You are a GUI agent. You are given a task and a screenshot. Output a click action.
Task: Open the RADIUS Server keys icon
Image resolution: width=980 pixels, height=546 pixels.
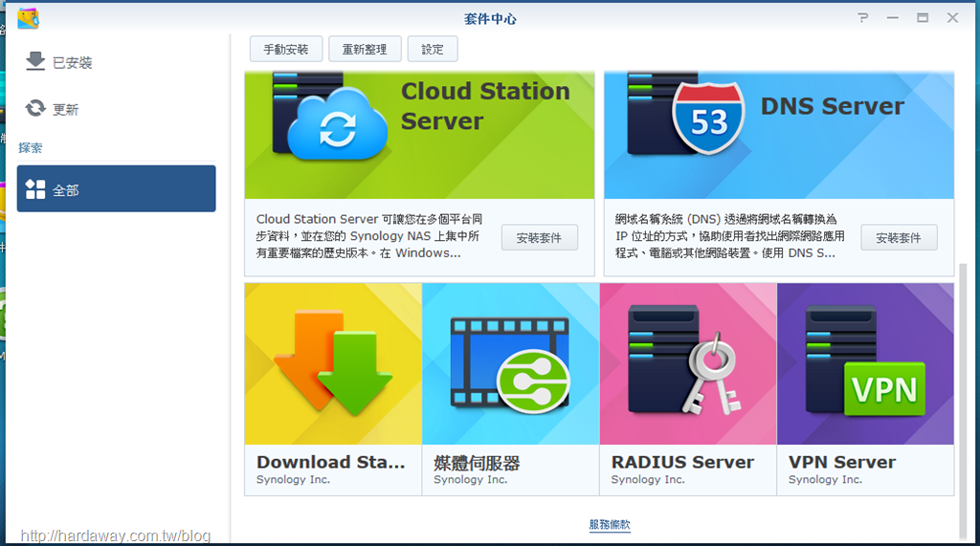pos(685,360)
